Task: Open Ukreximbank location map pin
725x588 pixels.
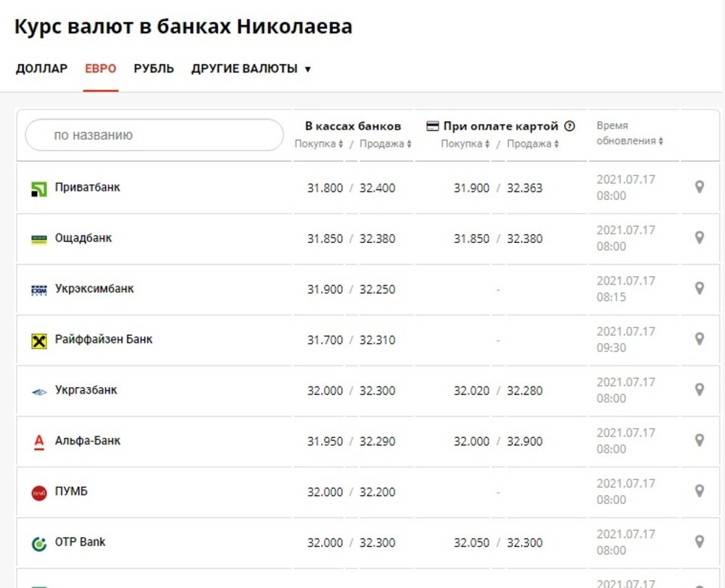Action: 700,289
